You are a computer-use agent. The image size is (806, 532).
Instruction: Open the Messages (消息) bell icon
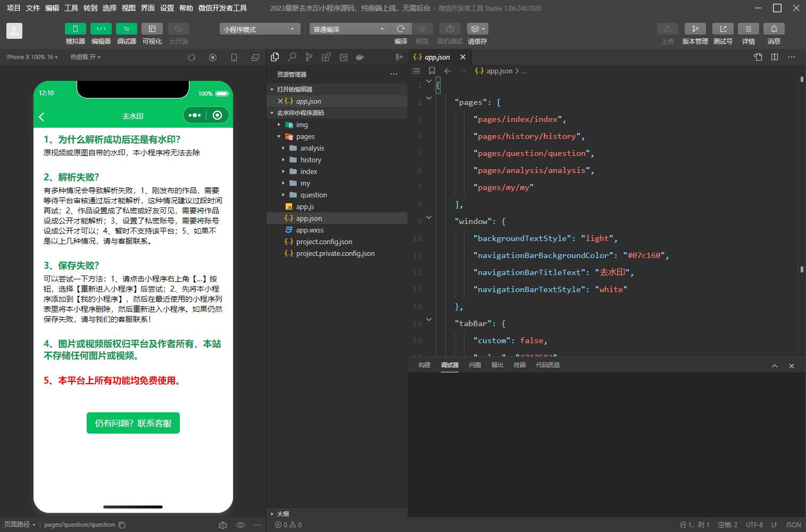click(x=774, y=29)
